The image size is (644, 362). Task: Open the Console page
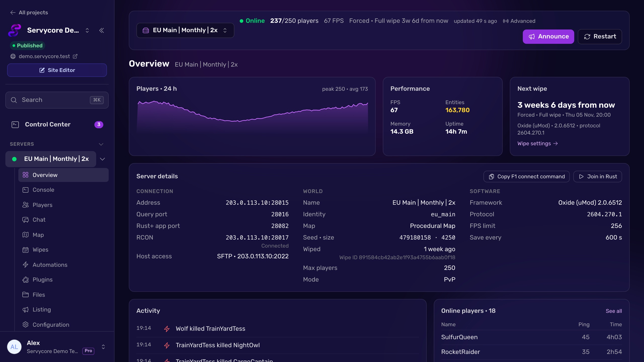point(63,190)
